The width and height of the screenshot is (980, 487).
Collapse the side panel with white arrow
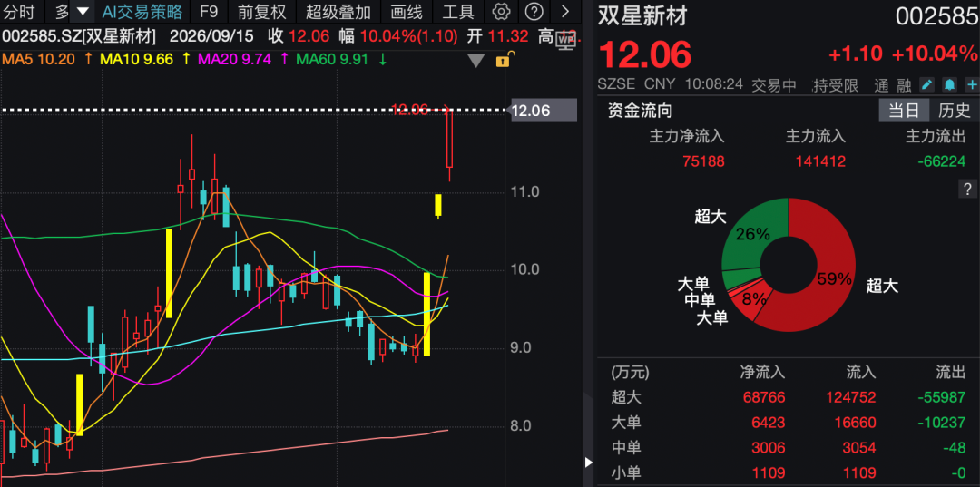click(x=588, y=463)
